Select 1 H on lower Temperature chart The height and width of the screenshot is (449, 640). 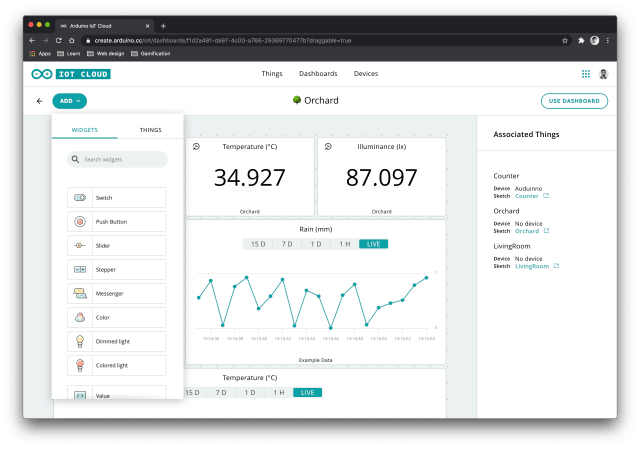(x=279, y=392)
